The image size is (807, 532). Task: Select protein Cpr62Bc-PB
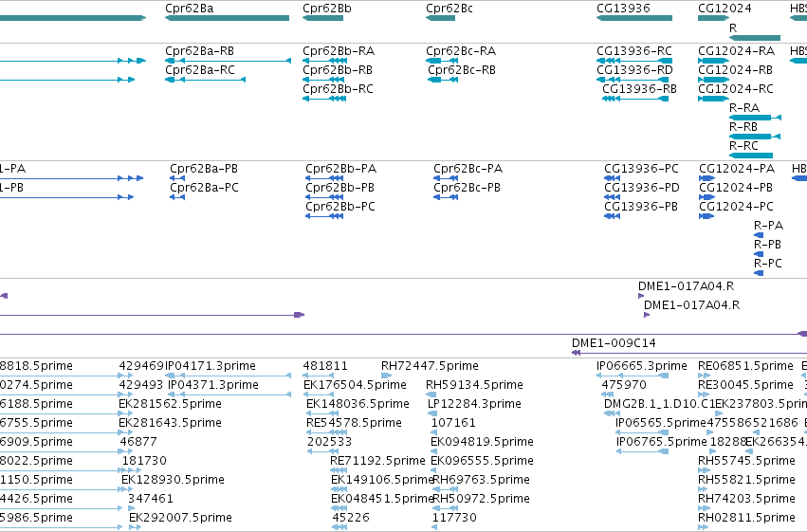coord(467,188)
